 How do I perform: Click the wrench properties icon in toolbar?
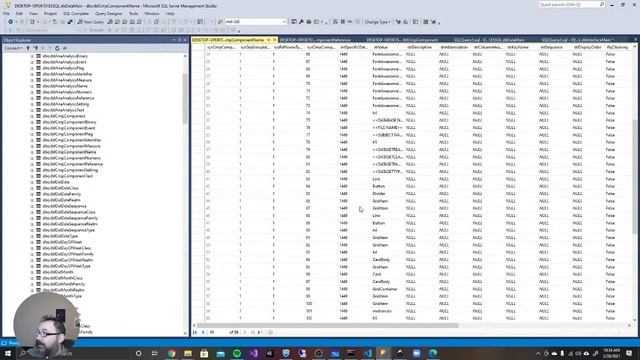[301, 22]
